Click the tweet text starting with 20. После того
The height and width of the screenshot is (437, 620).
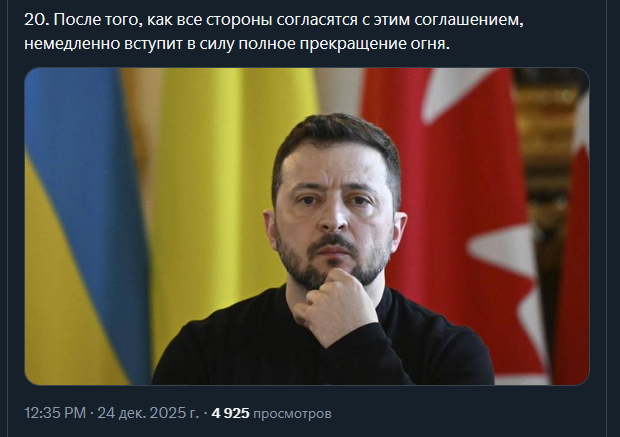click(274, 32)
